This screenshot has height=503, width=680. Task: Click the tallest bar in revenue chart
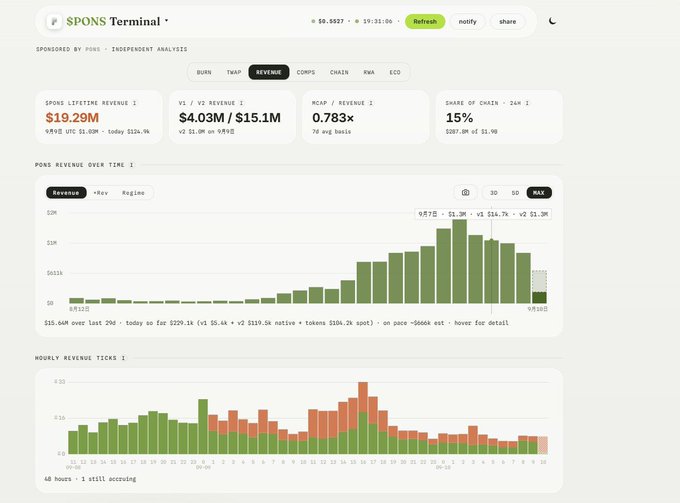[459, 261]
